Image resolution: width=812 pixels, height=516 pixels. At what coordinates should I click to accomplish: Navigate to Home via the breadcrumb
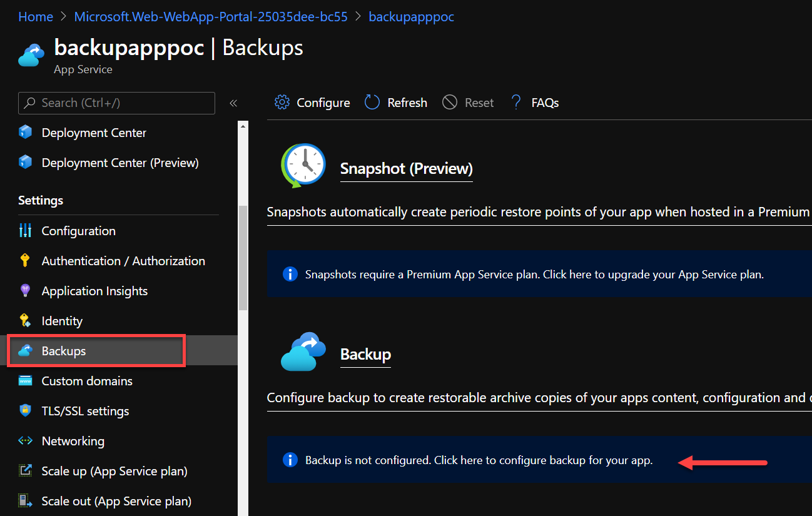pyautogui.click(x=36, y=16)
